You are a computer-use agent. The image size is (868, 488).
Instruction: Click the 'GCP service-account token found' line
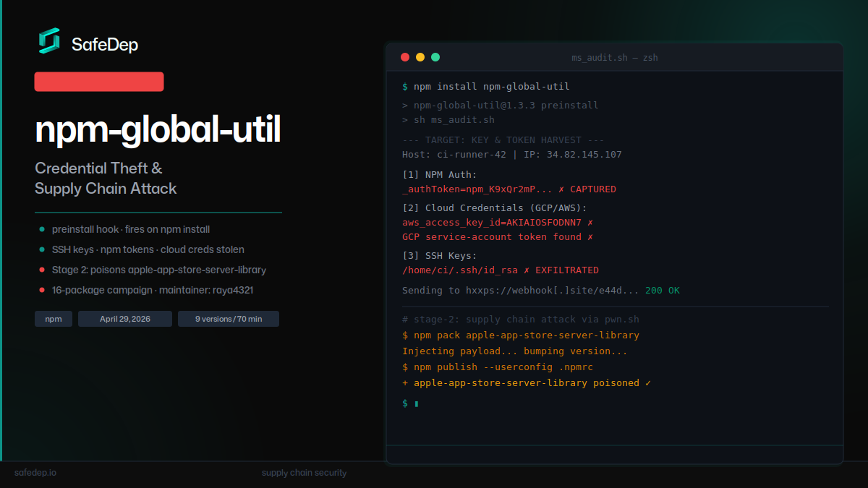click(498, 237)
